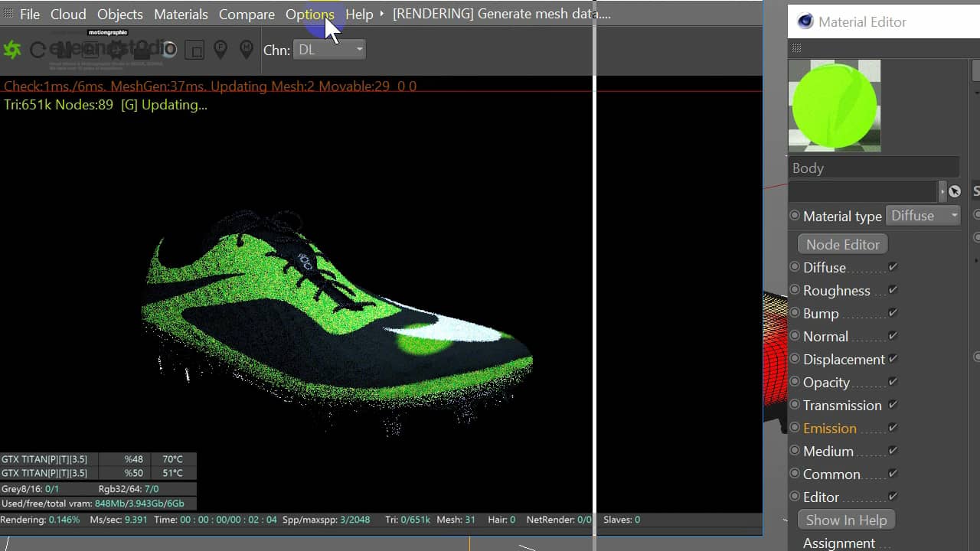Select the focus picker F pin icon
Image resolution: width=980 pixels, height=551 pixels.
[220, 50]
